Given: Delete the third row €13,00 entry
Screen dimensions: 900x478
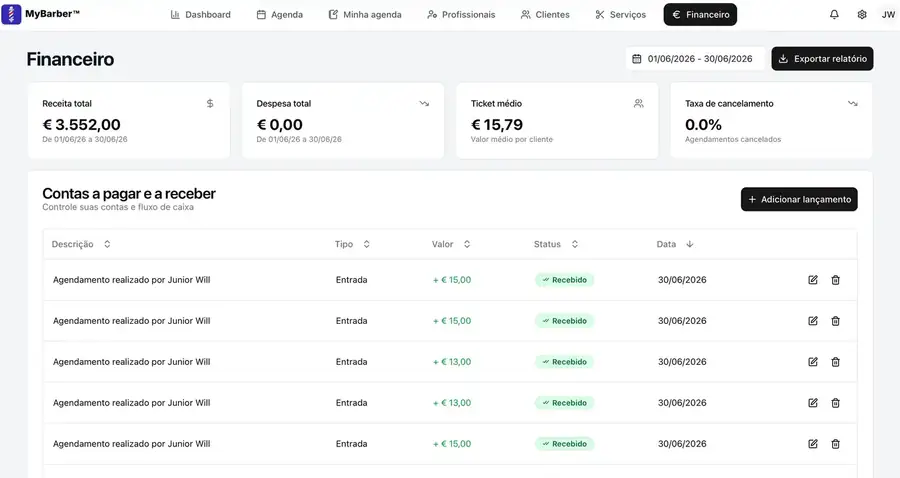Looking at the screenshot, I should point(836,362).
